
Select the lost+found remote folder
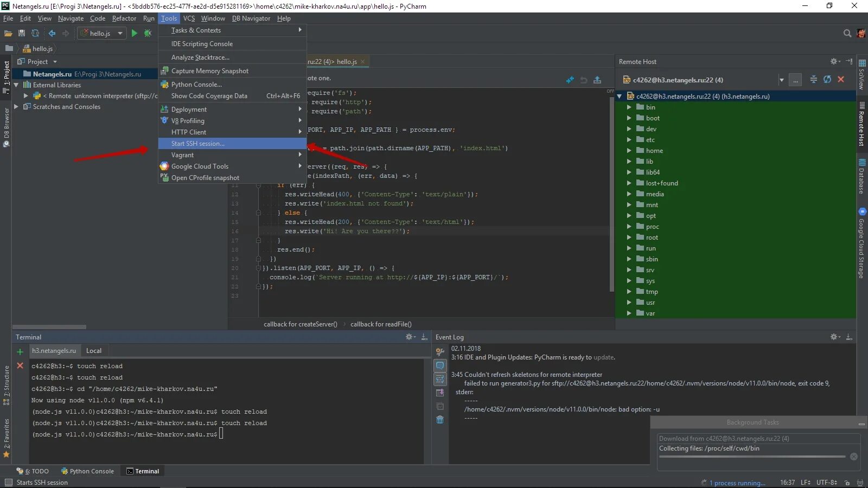[x=662, y=183]
